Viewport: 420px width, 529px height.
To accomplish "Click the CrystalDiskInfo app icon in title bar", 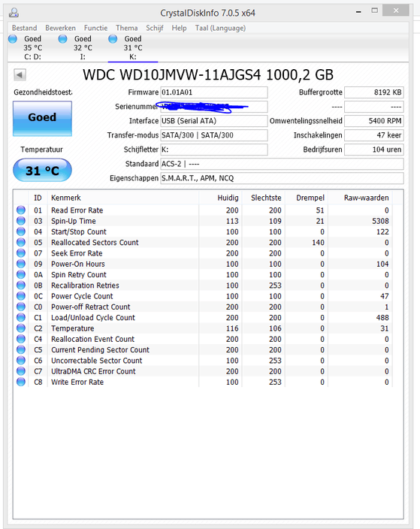I will tap(14, 13).
